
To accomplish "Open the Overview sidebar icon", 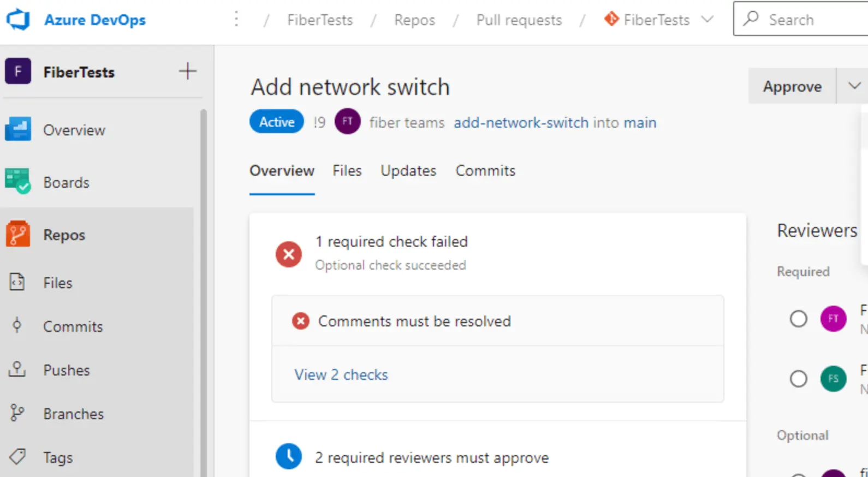I will tap(18, 130).
